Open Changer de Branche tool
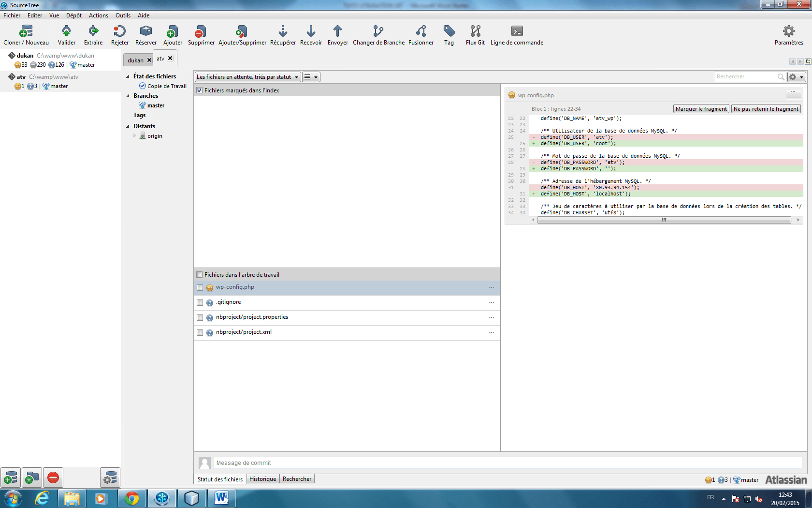The image size is (812, 508). pos(378,32)
